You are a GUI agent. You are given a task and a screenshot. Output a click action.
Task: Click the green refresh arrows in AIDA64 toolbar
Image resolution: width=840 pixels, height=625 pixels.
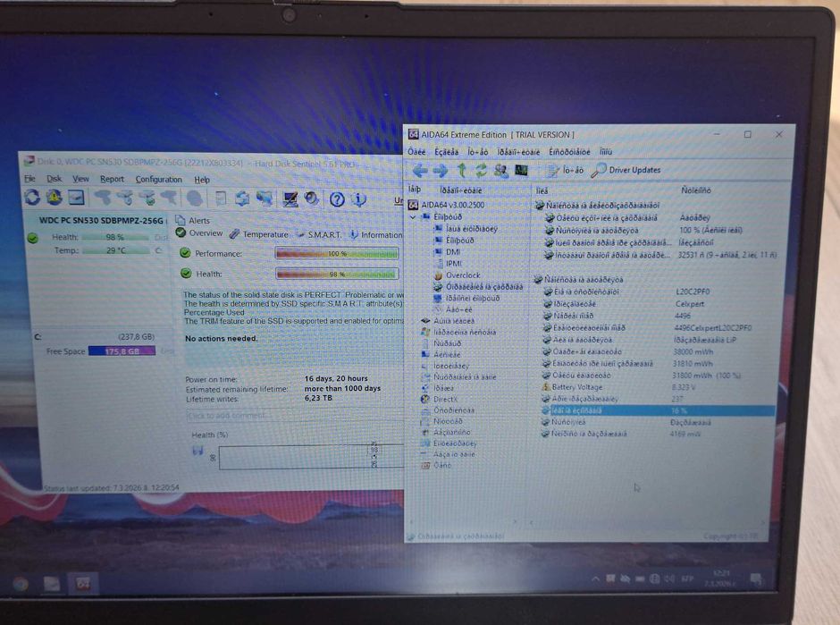coord(481,171)
